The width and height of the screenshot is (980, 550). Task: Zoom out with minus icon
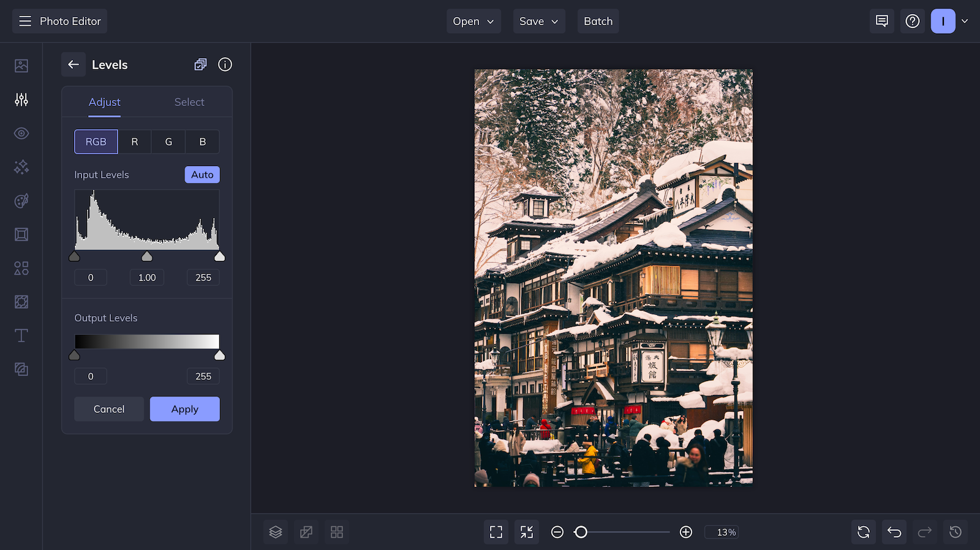(557, 532)
